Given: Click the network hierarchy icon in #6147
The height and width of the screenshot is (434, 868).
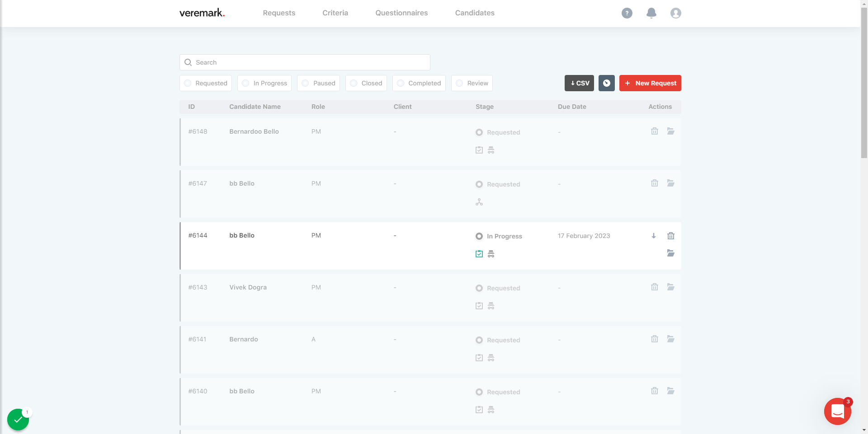Looking at the screenshot, I should point(479,202).
